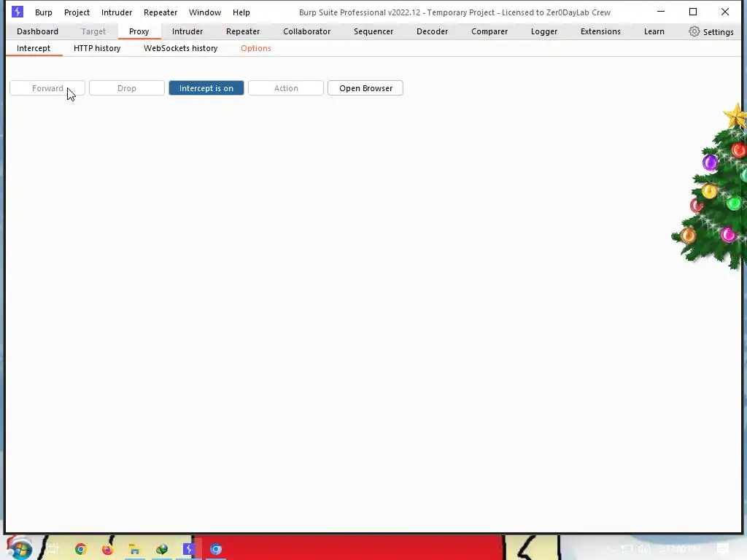Click the Task View taskbar icon
This screenshot has height=560, width=747.
pyautogui.click(x=53, y=549)
